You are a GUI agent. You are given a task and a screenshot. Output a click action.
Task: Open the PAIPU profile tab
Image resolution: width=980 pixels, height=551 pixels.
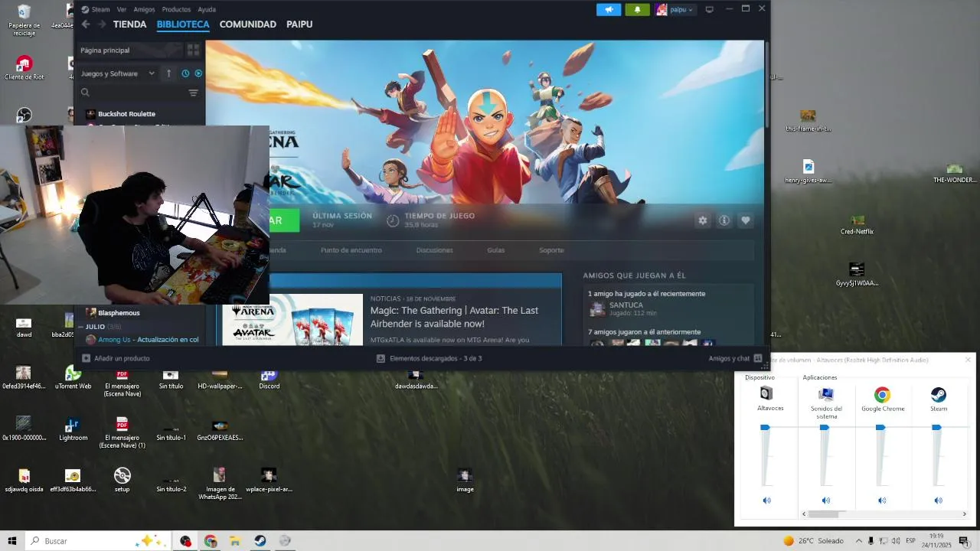click(299, 24)
